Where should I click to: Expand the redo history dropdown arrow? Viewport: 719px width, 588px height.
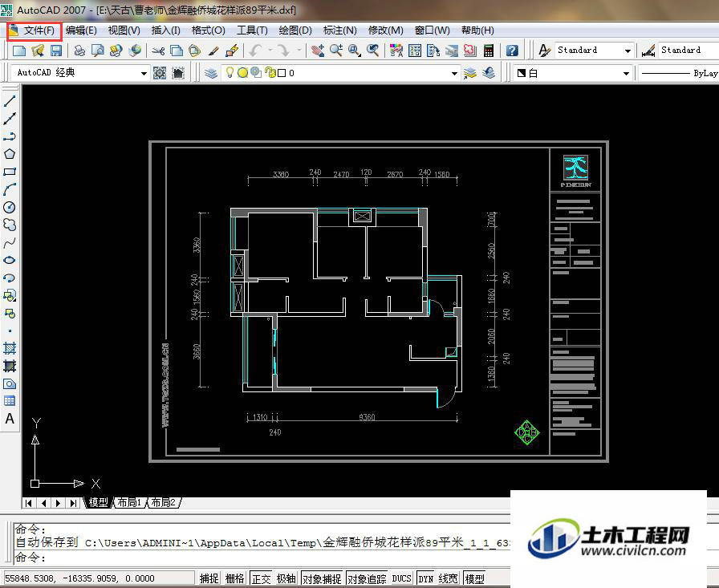point(299,51)
